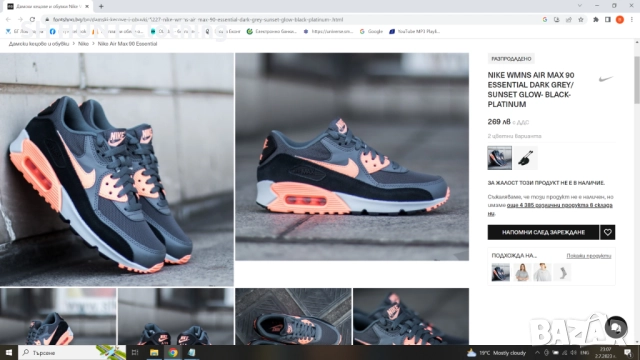
Task: Open the bookmark with the green round icon
Action: pos(271,31)
